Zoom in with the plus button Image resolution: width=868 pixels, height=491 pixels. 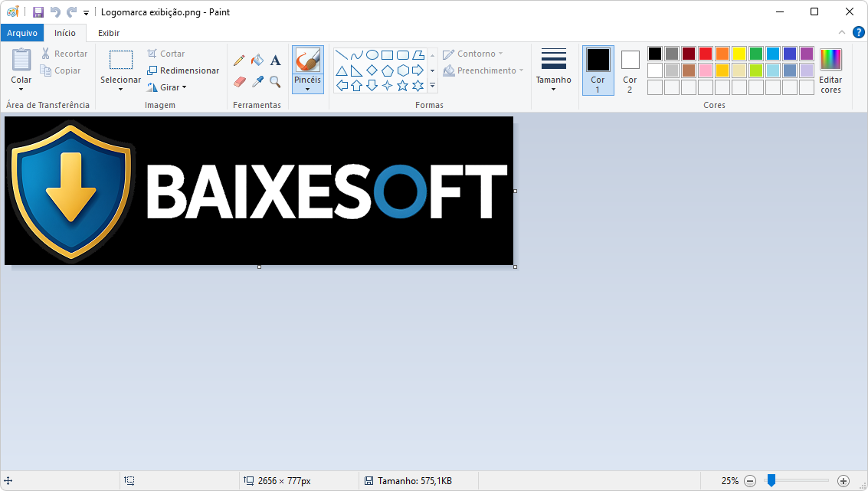click(x=843, y=481)
